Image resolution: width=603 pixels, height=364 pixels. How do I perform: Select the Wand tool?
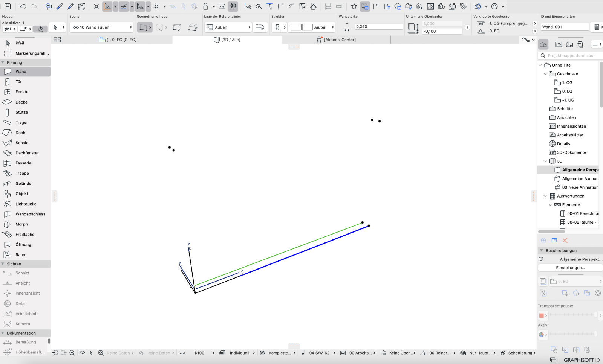click(x=25, y=72)
